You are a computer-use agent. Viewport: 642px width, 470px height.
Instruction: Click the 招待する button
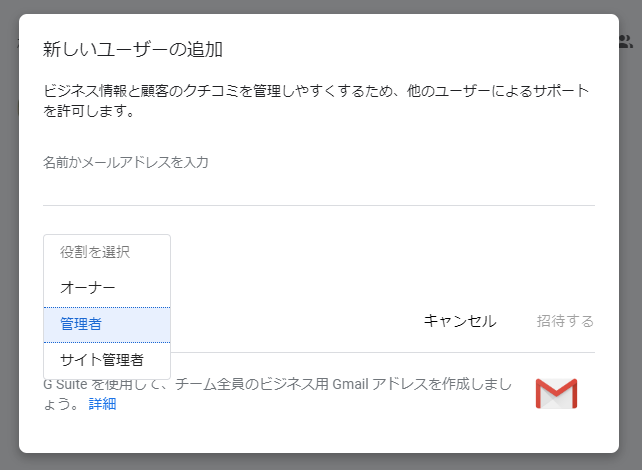coord(565,321)
